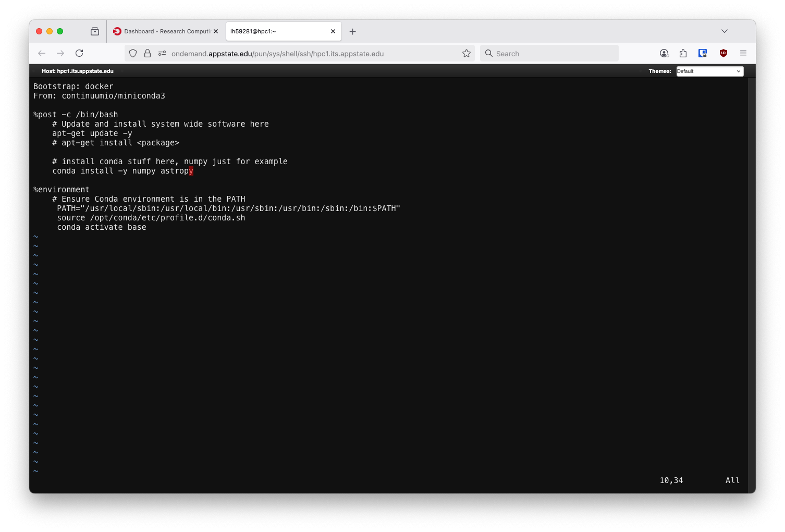The image size is (785, 532).
Task: Click the extensions puzzle-piece icon
Action: (x=683, y=53)
